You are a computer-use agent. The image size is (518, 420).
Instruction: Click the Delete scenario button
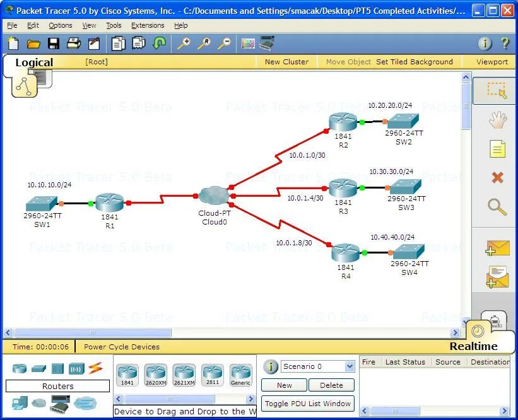tap(331, 385)
